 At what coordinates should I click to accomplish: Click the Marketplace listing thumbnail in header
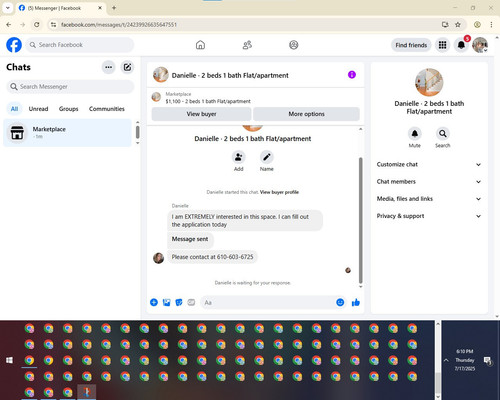point(156,97)
